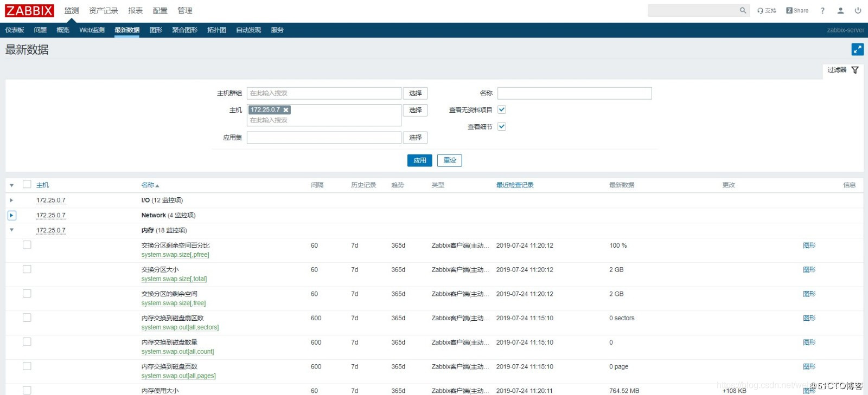Focus the 应用集 input field
Viewport: 868px width, 395px height.
click(x=324, y=138)
